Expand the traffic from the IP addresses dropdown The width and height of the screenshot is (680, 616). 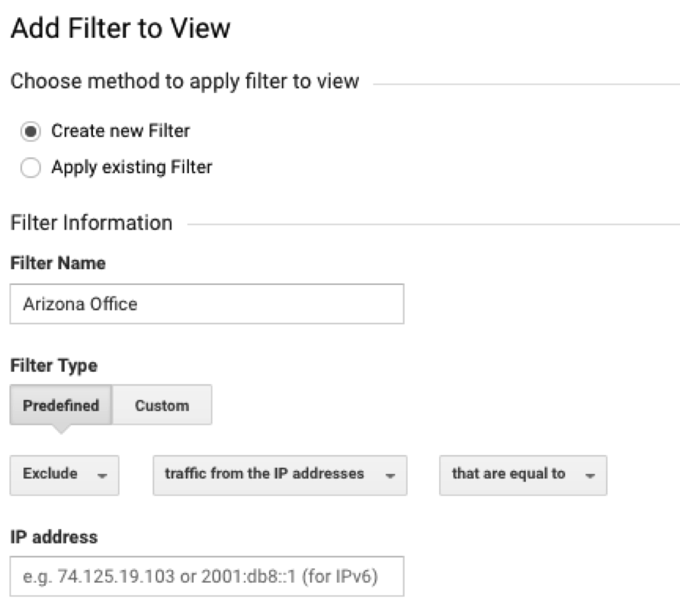tap(280, 475)
